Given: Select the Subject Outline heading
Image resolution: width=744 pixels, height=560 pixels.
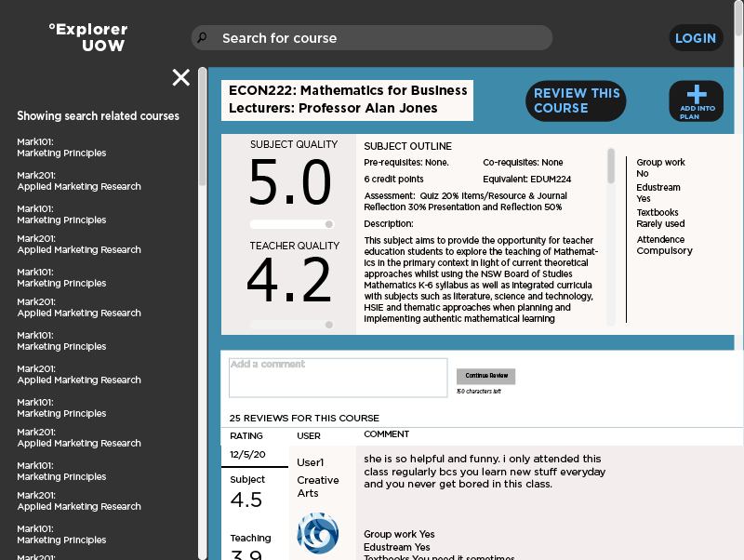Looking at the screenshot, I should point(407,146).
